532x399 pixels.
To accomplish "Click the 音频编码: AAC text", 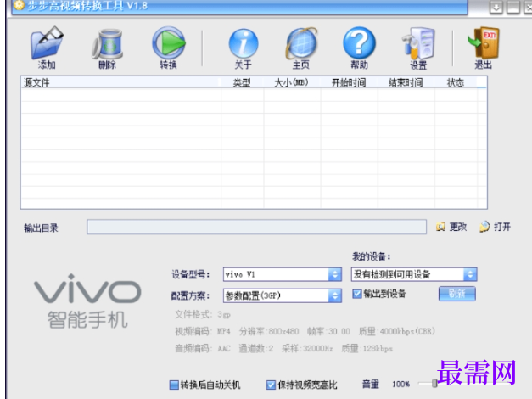I will 203,349.
